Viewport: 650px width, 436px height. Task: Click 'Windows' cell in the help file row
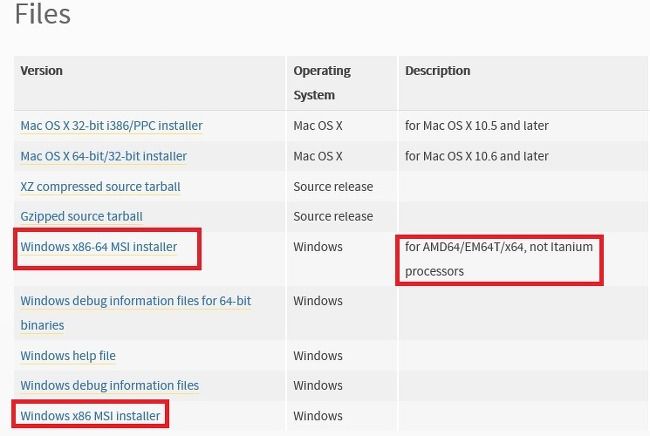click(318, 356)
